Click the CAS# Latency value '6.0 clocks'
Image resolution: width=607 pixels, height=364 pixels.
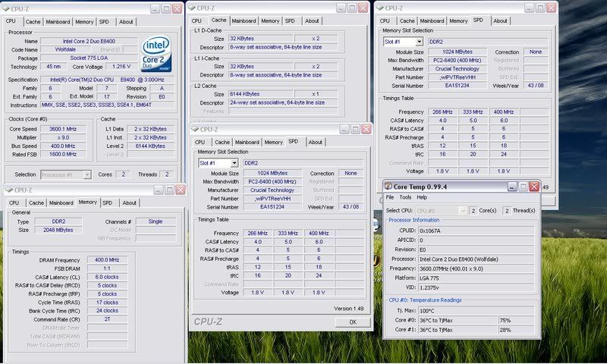[x=107, y=277]
